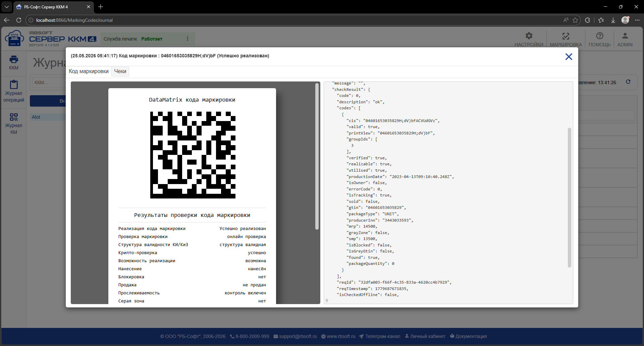
Task: Click the cis value in the JSON
Action: point(400,121)
